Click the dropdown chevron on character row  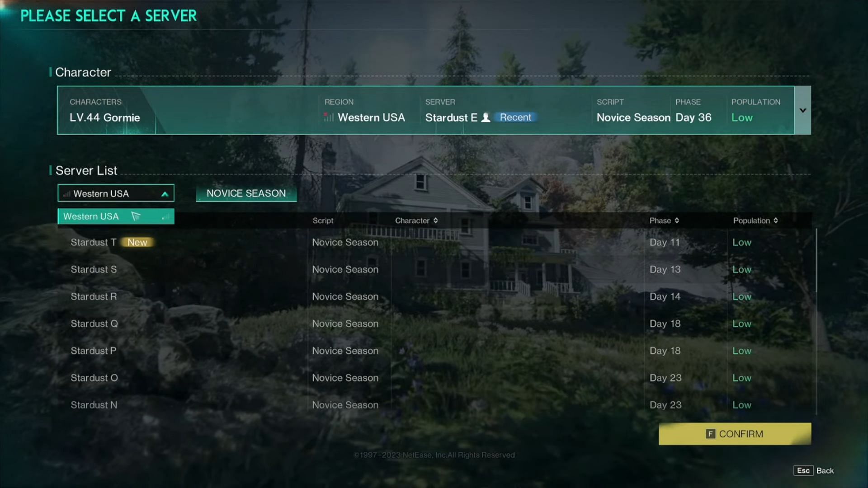click(803, 110)
